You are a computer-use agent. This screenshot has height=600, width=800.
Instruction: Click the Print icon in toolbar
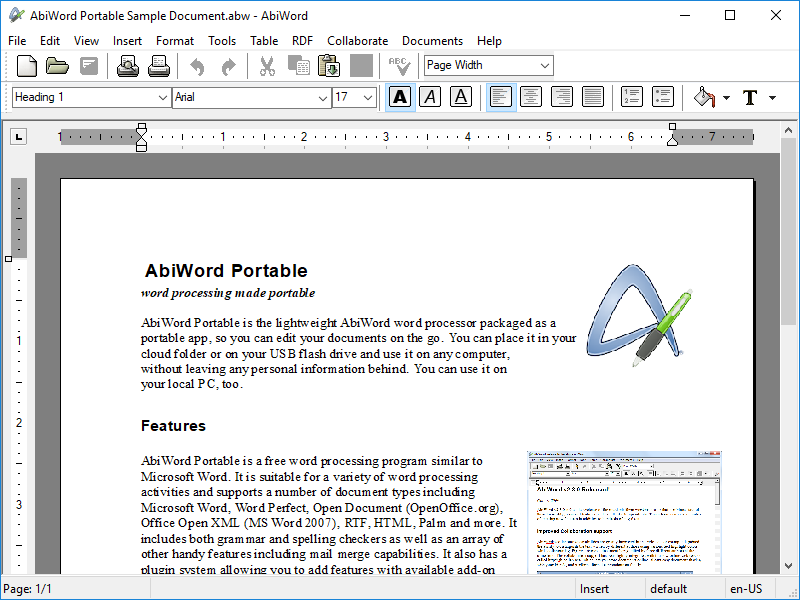[x=158, y=66]
